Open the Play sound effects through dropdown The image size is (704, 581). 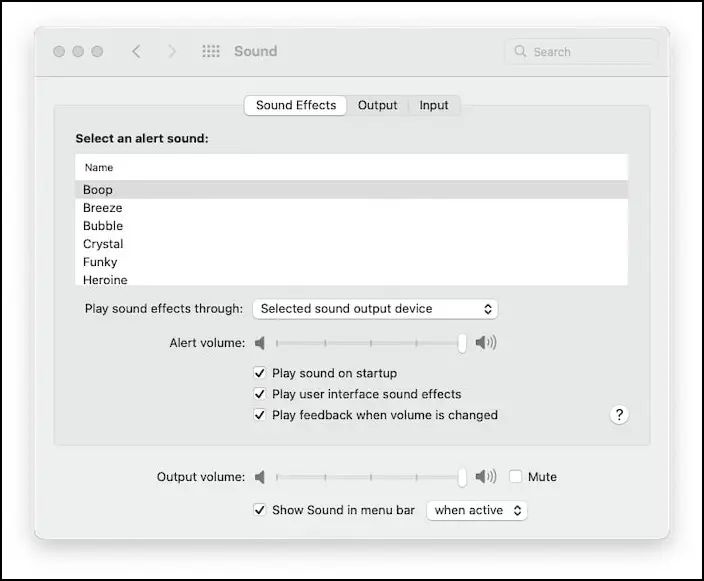(375, 309)
